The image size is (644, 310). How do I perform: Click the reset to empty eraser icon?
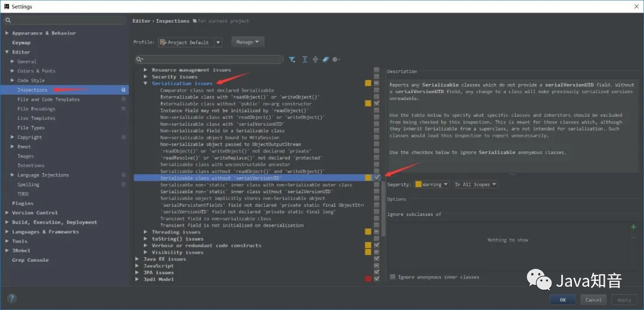coord(326,60)
